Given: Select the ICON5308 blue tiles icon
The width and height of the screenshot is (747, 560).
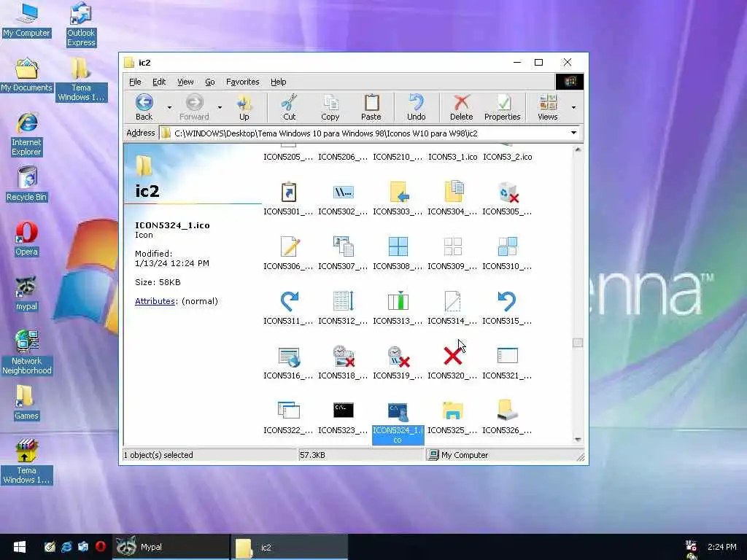Looking at the screenshot, I should [x=398, y=246].
